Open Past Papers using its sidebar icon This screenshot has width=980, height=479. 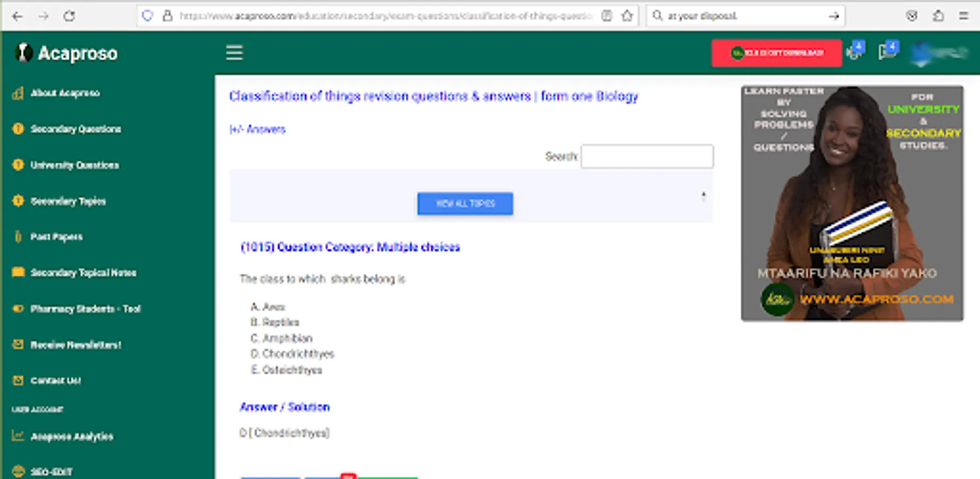click(18, 237)
